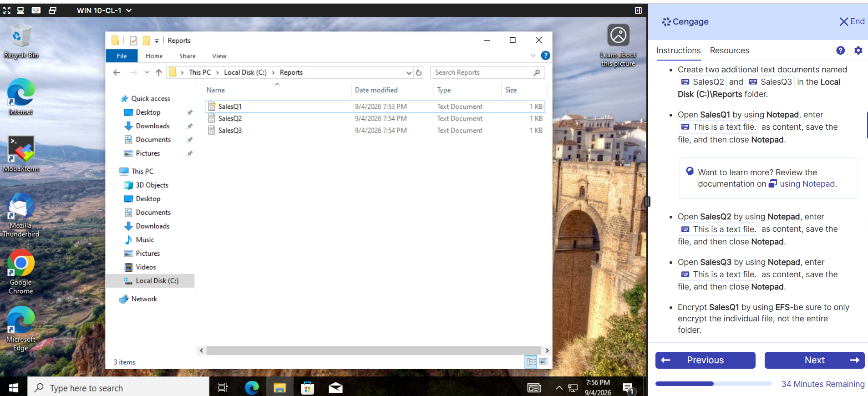Open recent locations dropdown arrow

pos(147,72)
